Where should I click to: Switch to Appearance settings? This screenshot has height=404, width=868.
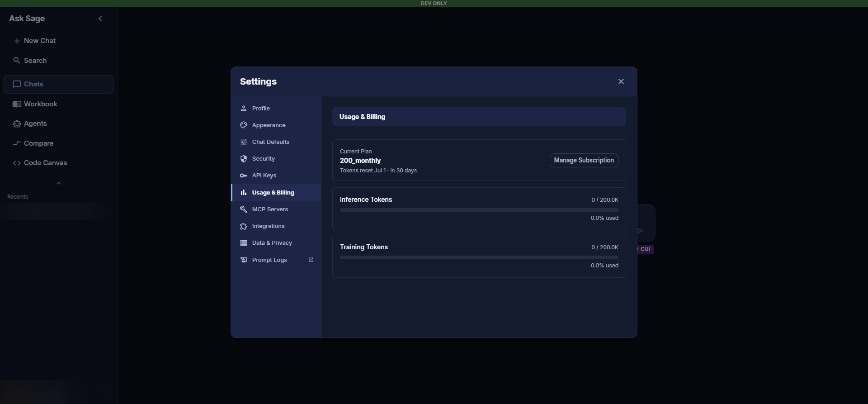pos(276,125)
